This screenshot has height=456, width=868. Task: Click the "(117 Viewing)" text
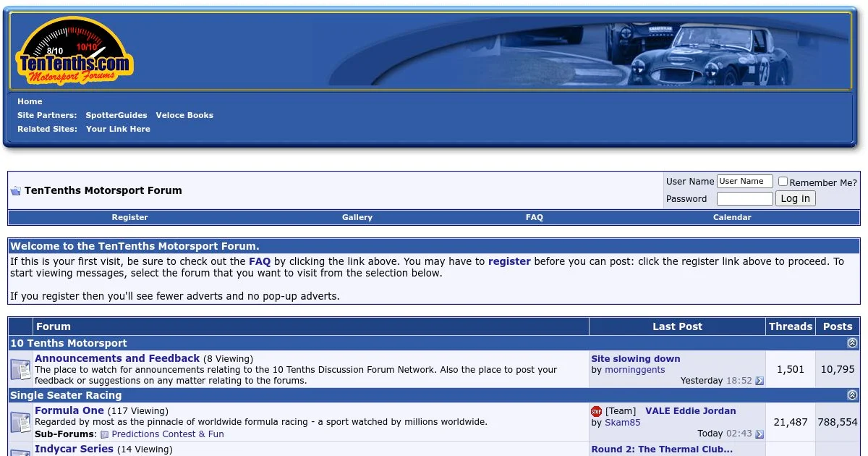pyautogui.click(x=138, y=411)
